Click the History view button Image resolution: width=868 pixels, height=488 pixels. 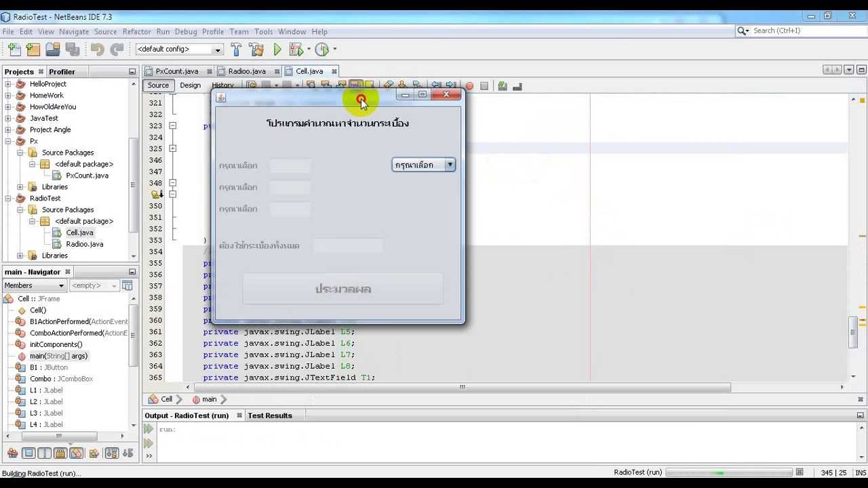222,85
